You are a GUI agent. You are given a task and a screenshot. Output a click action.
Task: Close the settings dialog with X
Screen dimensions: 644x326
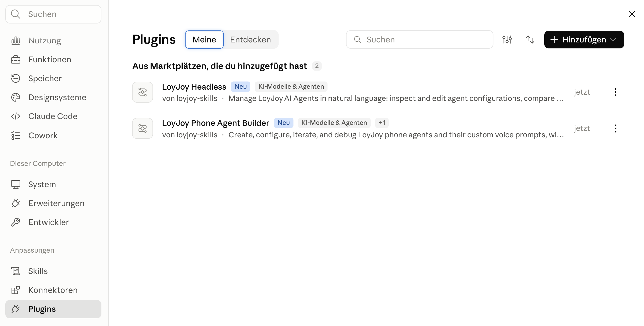pyautogui.click(x=632, y=14)
